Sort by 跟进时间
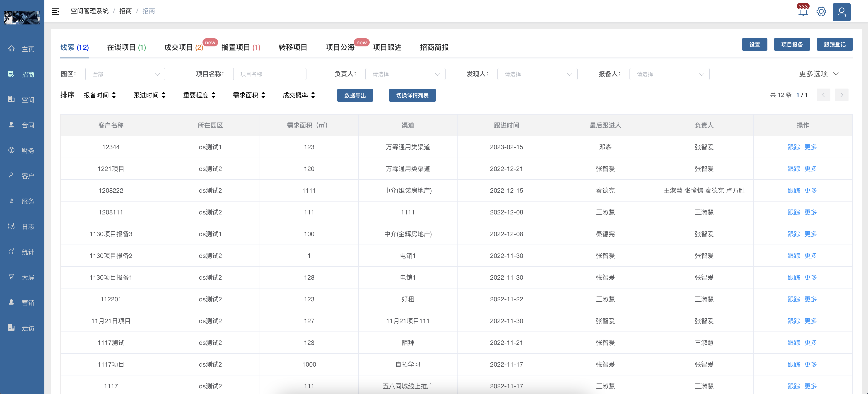This screenshot has height=394, width=868. pos(149,95)
